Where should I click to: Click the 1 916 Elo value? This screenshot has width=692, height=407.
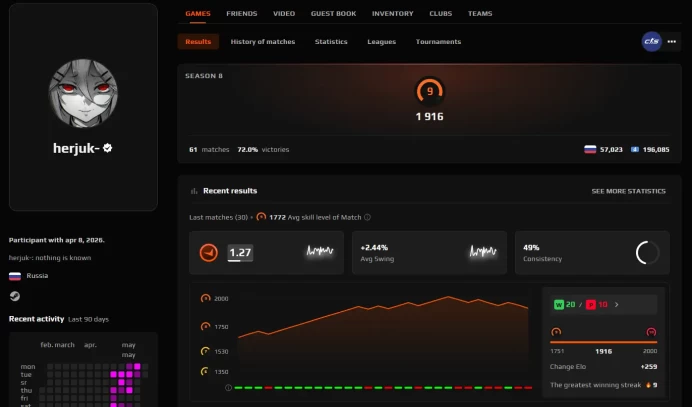[x=429, y=117]
